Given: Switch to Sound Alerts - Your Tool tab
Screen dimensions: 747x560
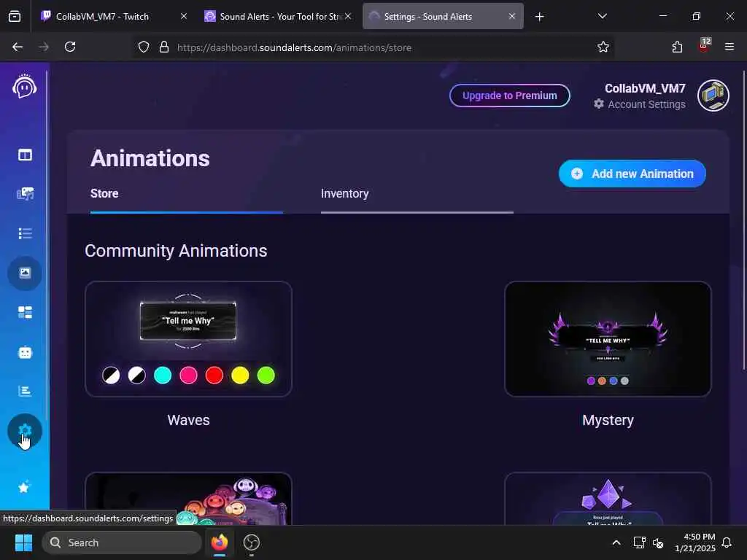Looking at the screenshot, I should [x=279, y=16].
